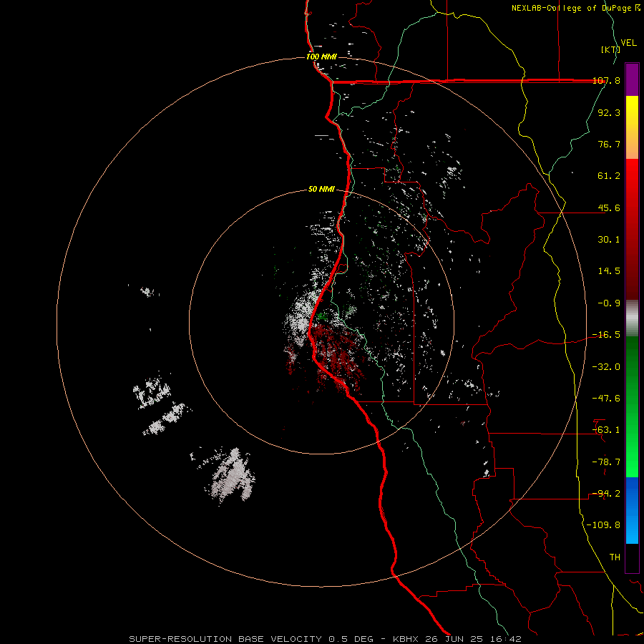This screenshot has width=644, height=644.
Task: Click the [KT] units label
Action: tap(610, 49)
